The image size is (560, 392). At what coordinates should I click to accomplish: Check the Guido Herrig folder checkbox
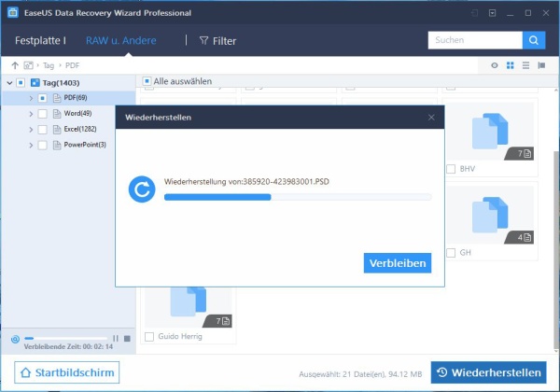coord(149,337)
